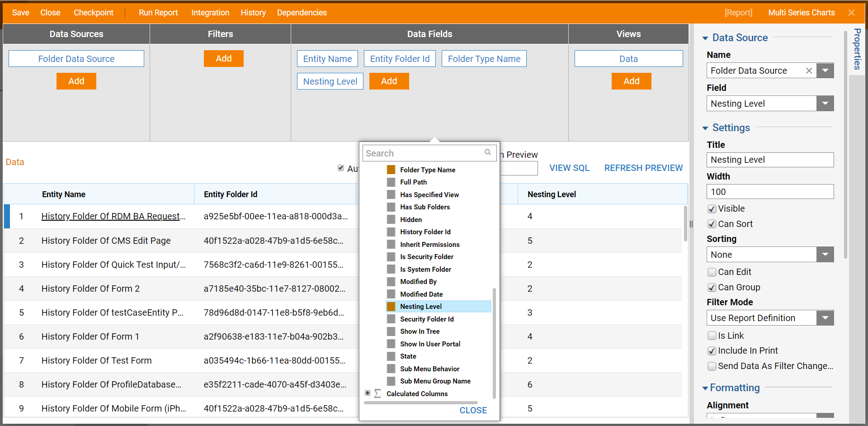Open the History menu item
Screen dimensions: 868x426
tap(253, 13)
